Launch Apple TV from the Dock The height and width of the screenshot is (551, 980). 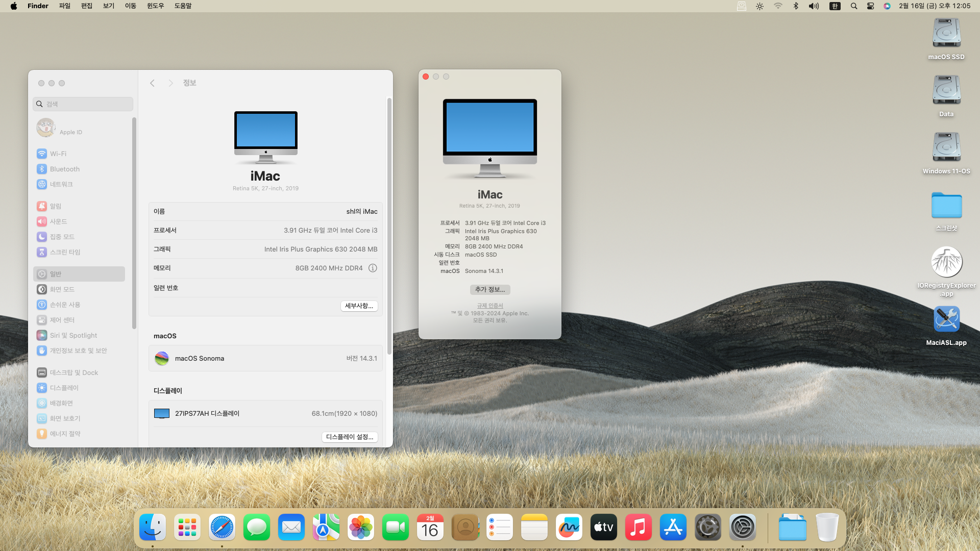(604, 528)
